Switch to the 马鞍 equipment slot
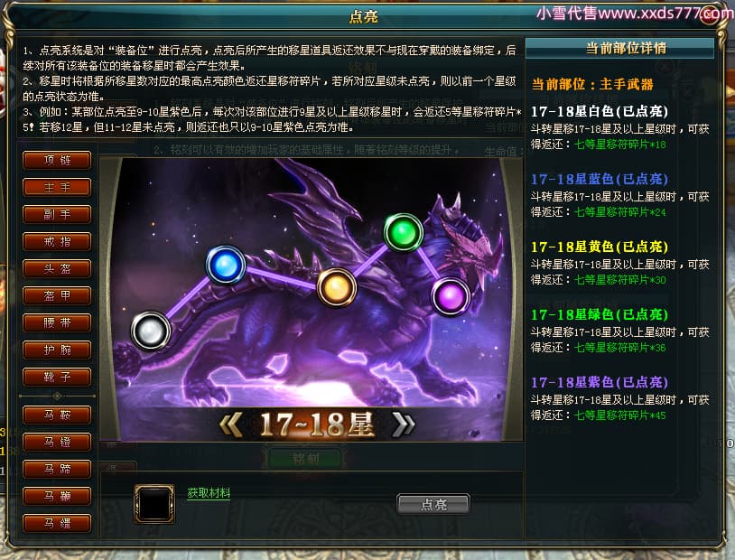This screenshot has width=735, height=560. point(57,415)
